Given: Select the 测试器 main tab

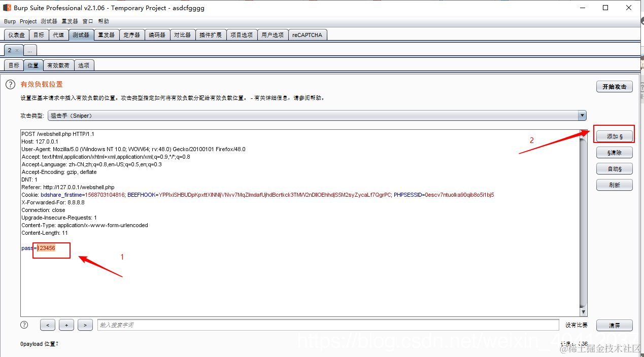Looking at the screenshot, I should click(81, 35).
